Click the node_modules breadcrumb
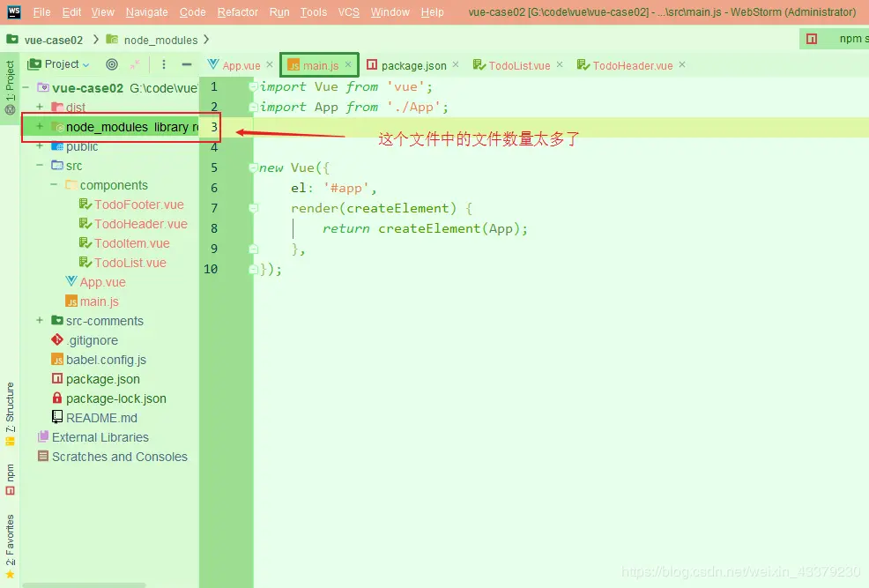869x588 pixels. [160, 40]
